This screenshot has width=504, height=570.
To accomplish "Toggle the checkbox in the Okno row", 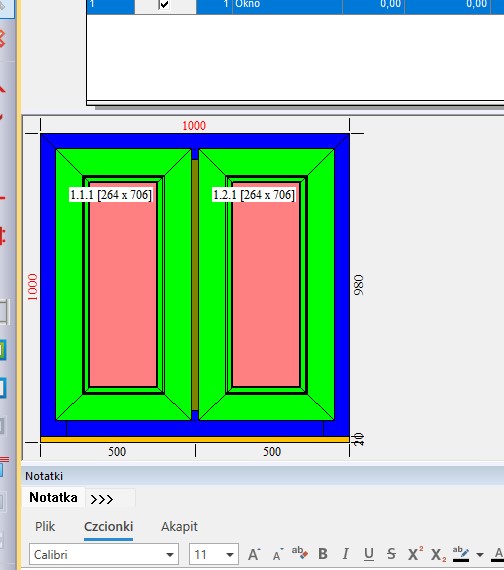I will click(164, 4).
